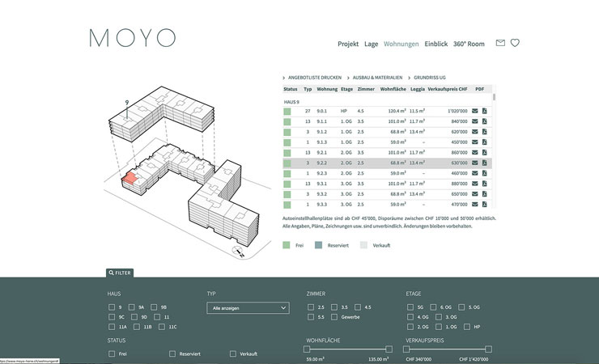Open the PDF icon for apartment 9.3.3
This screenshot has height=364, width=599.
485,205
